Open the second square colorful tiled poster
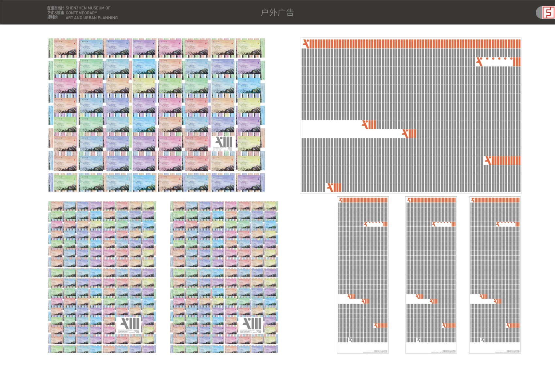This screenshot has height=392, width=555. (224, 277)
